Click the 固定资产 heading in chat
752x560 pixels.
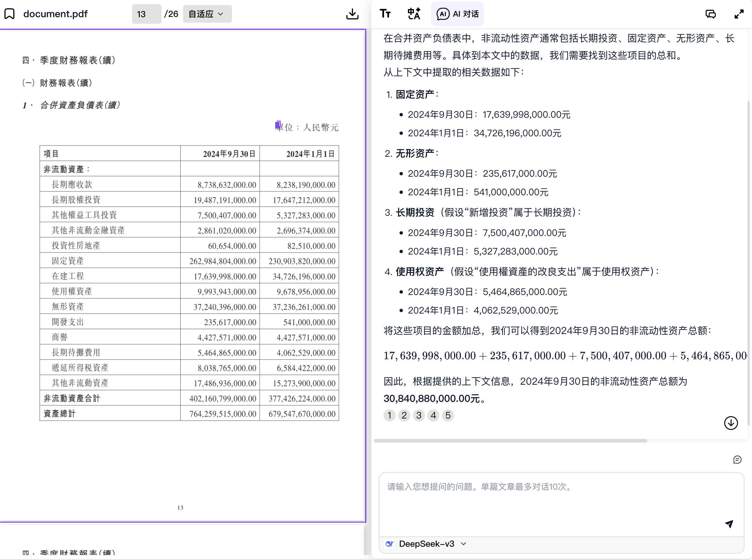coord(415,94)
